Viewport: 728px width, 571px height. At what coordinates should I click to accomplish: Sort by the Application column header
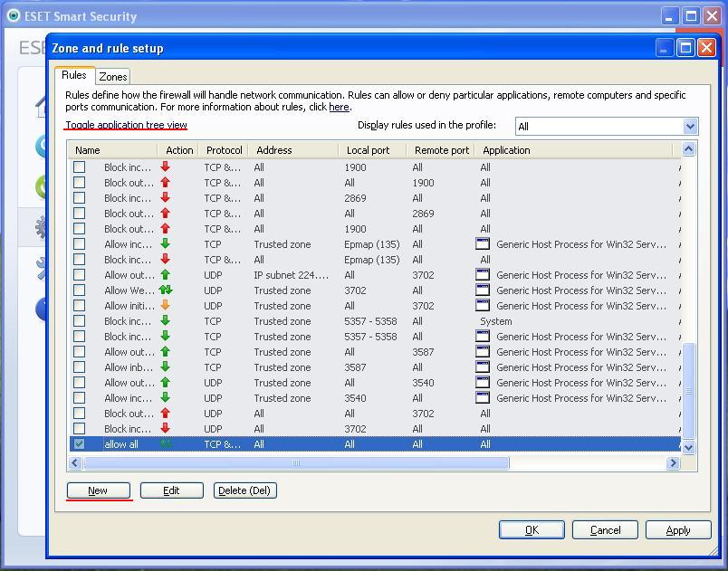click(x=574, y=150)
